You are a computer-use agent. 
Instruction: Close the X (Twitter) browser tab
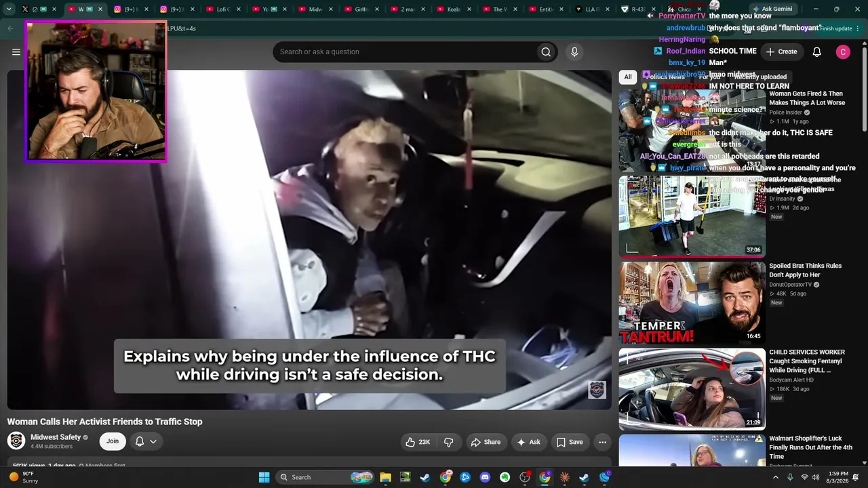[54, 9]
